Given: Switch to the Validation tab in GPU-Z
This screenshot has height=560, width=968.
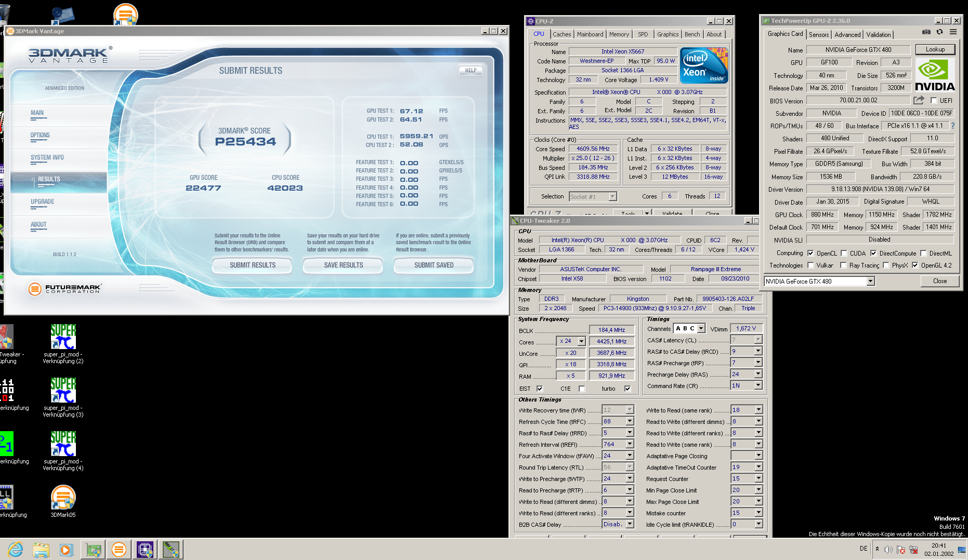Looking at the screenshot, I should pos(878,35).
